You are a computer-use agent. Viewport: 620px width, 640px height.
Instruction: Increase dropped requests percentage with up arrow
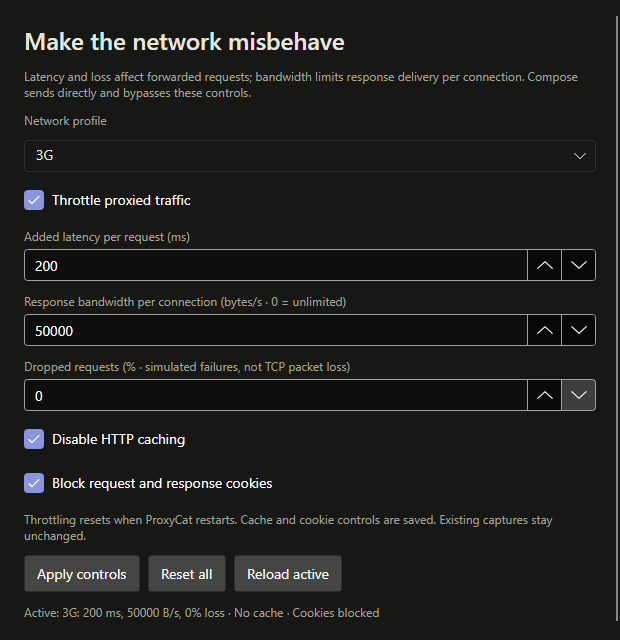[x=544, y=395]
